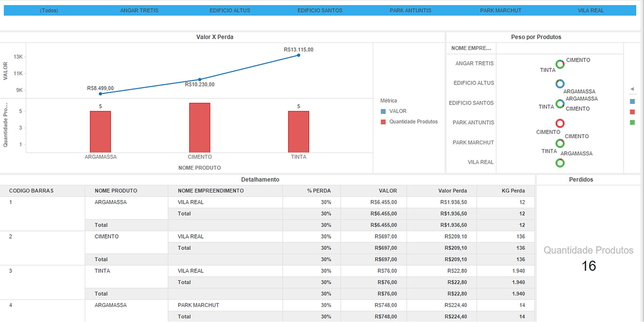Click the red CIMENTO bar
The image size is (644, 322).
pos(199,128)
